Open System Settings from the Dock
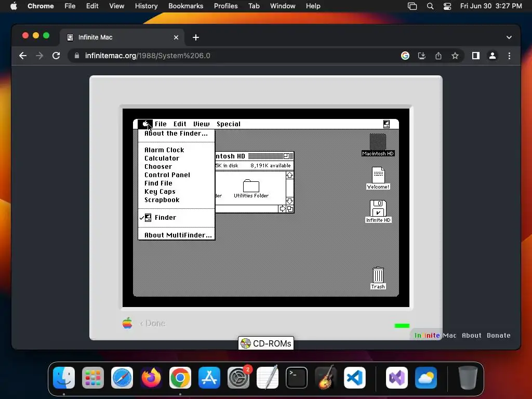Viewport: 532px width, 399px height. coord(238,378)
